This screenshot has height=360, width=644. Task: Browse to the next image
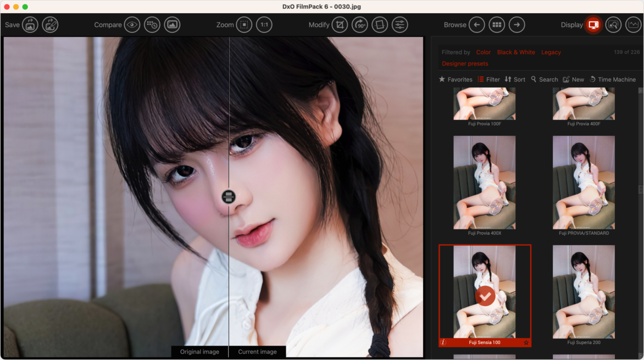517,25
